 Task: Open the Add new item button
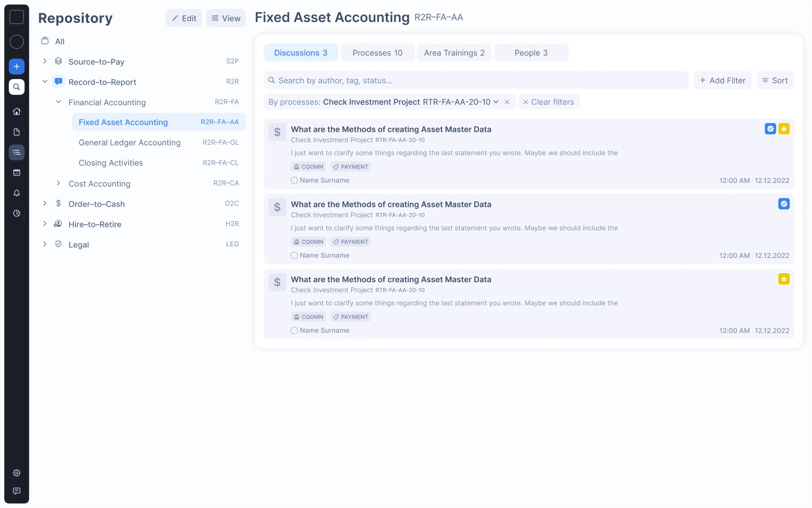pyautogui.click(x=17, y=66)
